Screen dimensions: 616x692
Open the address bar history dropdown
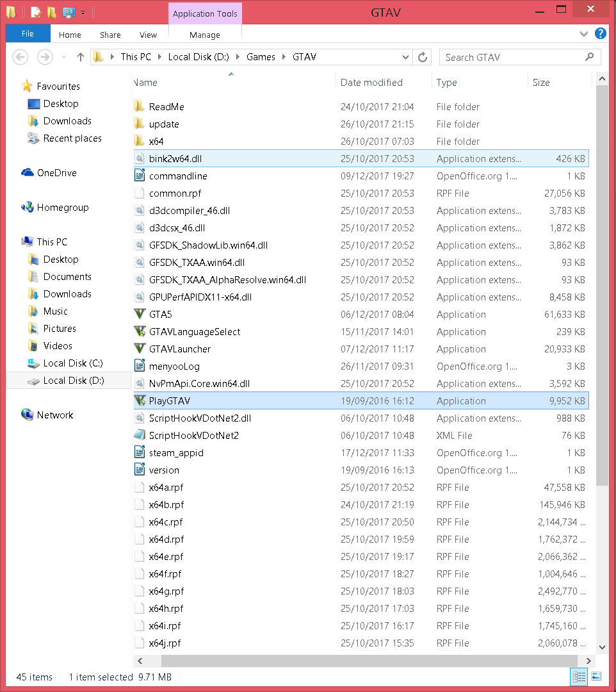click(x=406, y=57)
